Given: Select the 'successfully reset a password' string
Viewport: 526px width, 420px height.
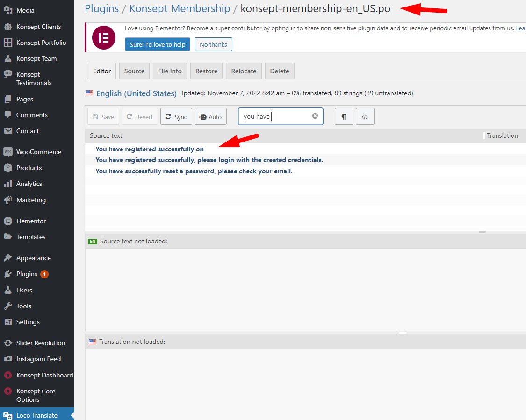Looking at the screenshot, I should pyautogui.click(x=194, y=171).
